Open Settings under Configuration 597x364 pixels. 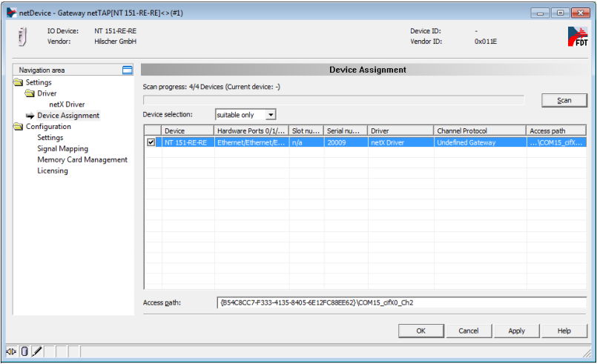coord(50,137)
